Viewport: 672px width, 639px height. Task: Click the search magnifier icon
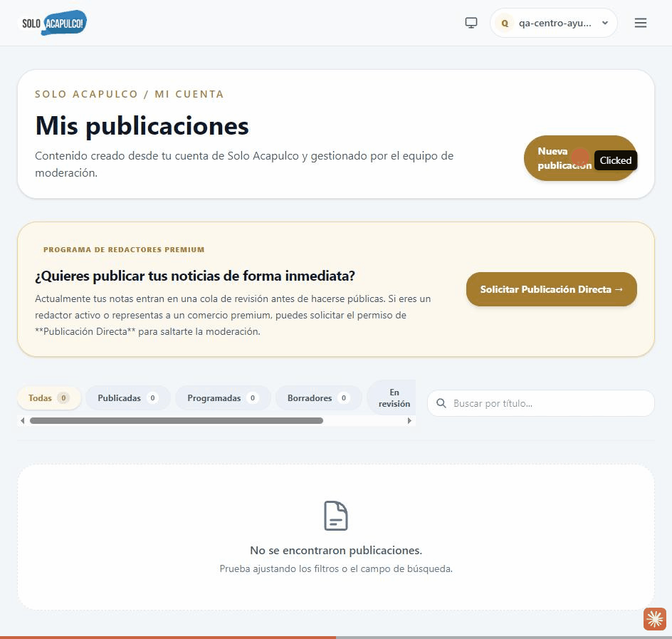click(441, 403)
